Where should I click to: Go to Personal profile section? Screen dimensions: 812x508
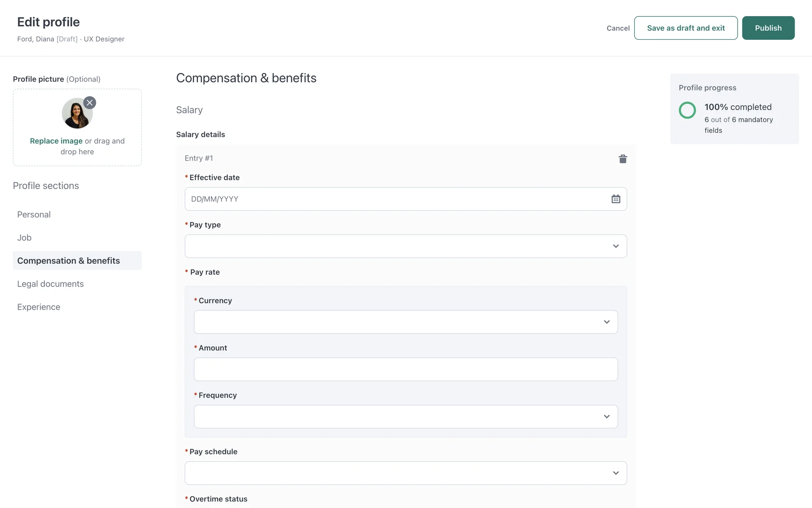34,215
